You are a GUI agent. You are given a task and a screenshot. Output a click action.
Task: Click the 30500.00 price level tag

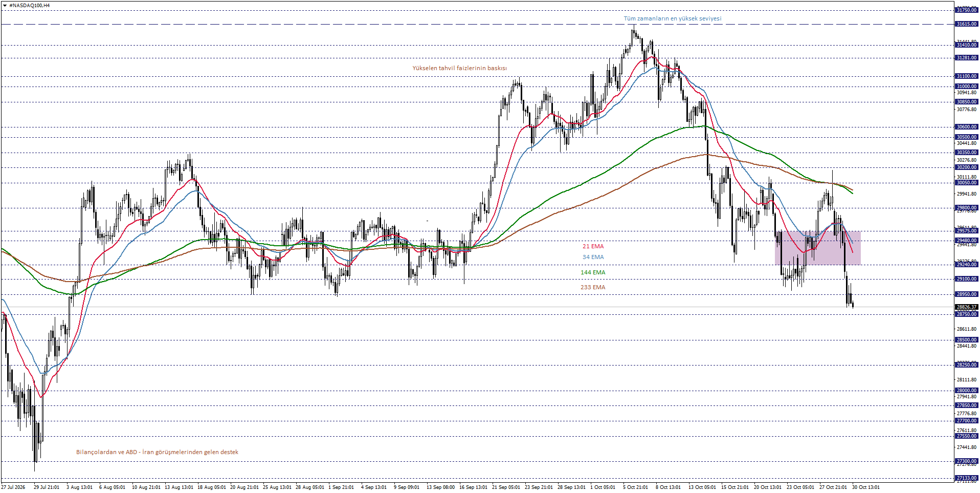(x=966, y=137)
